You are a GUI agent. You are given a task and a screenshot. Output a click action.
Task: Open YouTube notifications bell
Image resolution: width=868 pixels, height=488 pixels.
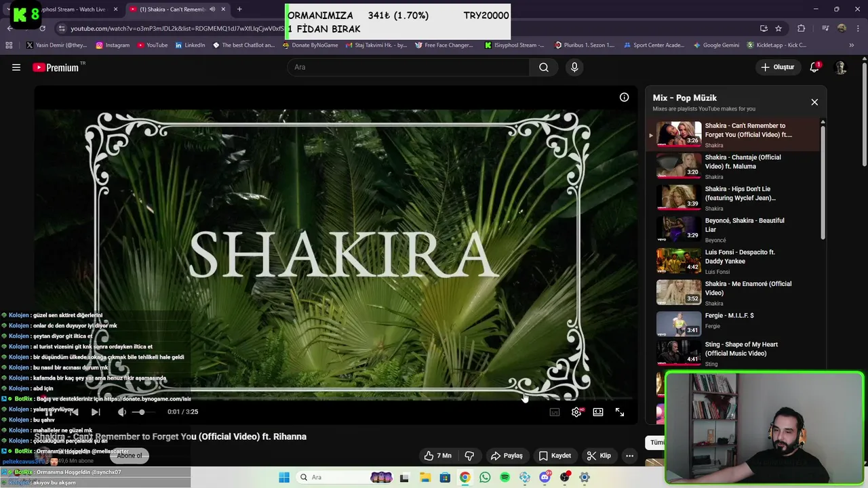pyautogui.click(x=814, y=67)
